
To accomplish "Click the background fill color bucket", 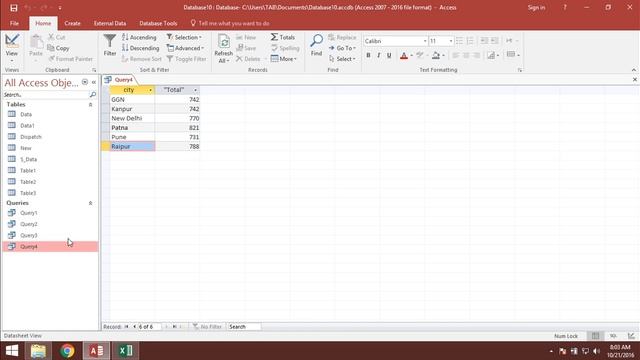I will [436, 55].
